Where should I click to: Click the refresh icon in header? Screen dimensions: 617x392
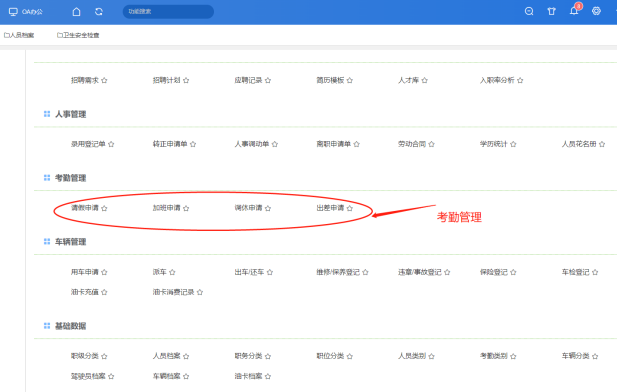(99, 12)
